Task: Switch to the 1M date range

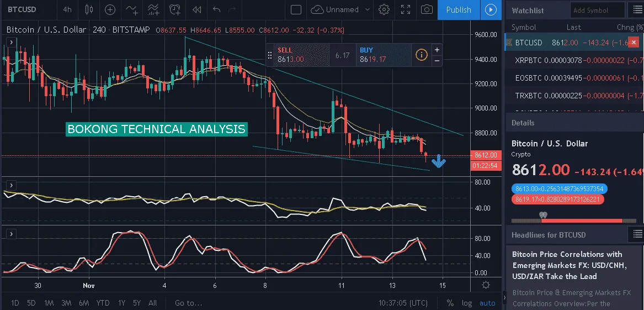Action: [49, 303]
